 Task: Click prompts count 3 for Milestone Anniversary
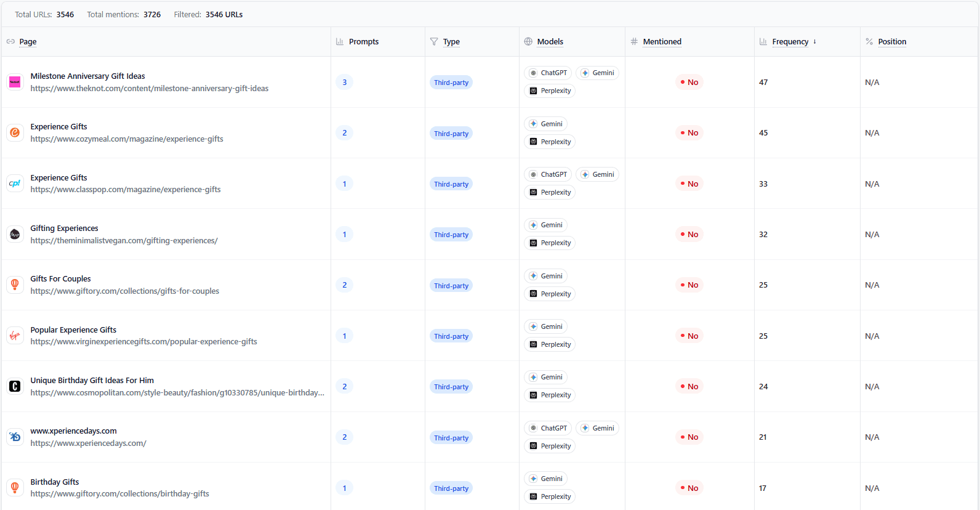(344, 82)
